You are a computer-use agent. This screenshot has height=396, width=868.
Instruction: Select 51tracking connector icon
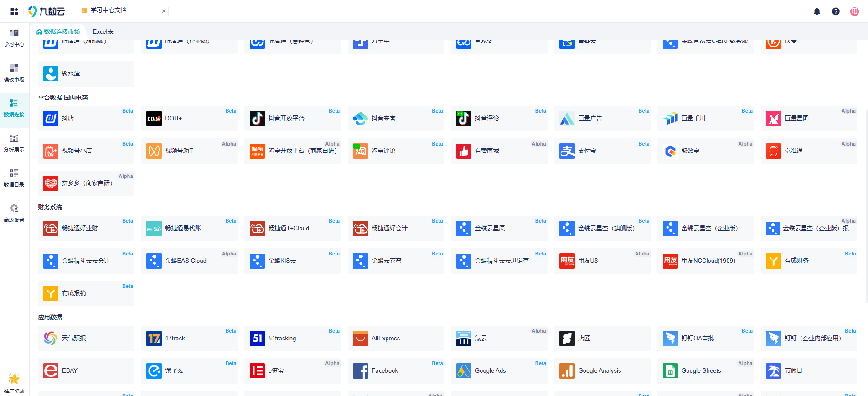pos(257,338)
